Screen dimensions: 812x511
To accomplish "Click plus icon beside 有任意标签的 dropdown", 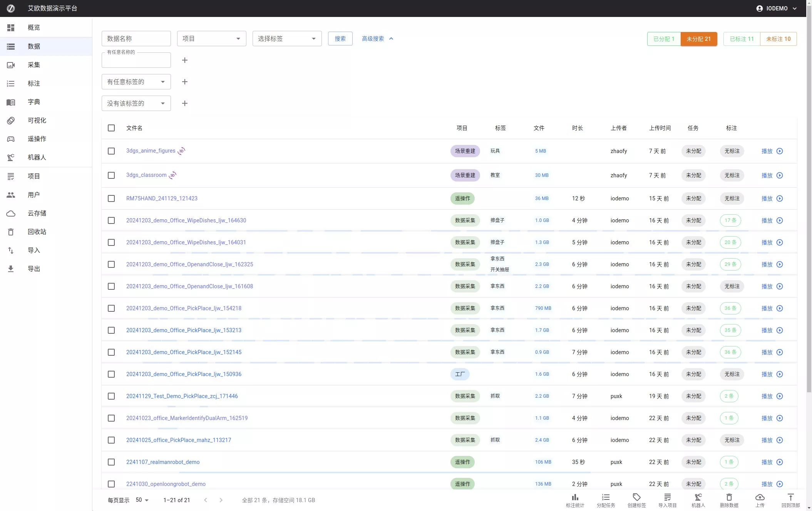I will [x=185, y=82].
